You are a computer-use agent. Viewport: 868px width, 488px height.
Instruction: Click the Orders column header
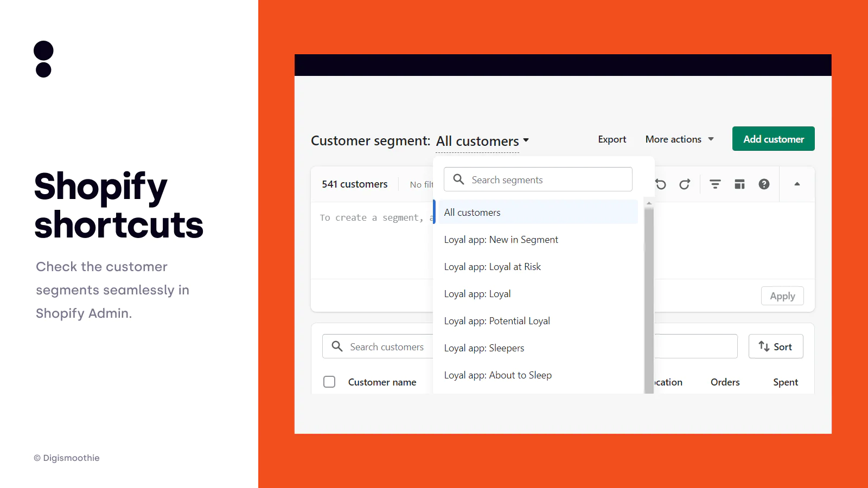[x=725, y=382]
